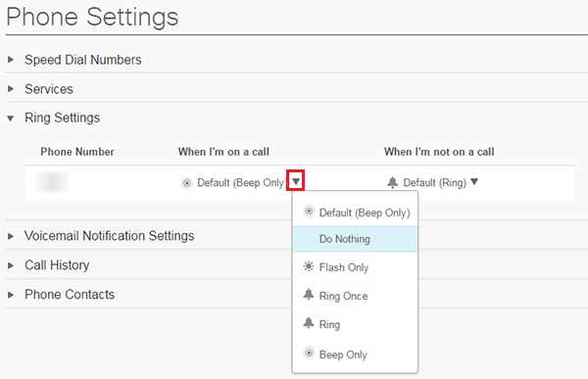Click the 'When I'm not on a call' header
The height and width of the screenshot is (379, 588).
click(439, 152)
